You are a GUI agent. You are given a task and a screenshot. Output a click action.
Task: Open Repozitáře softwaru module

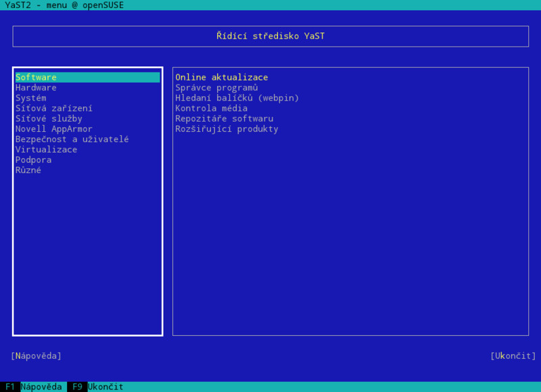[x=225, y=118]
